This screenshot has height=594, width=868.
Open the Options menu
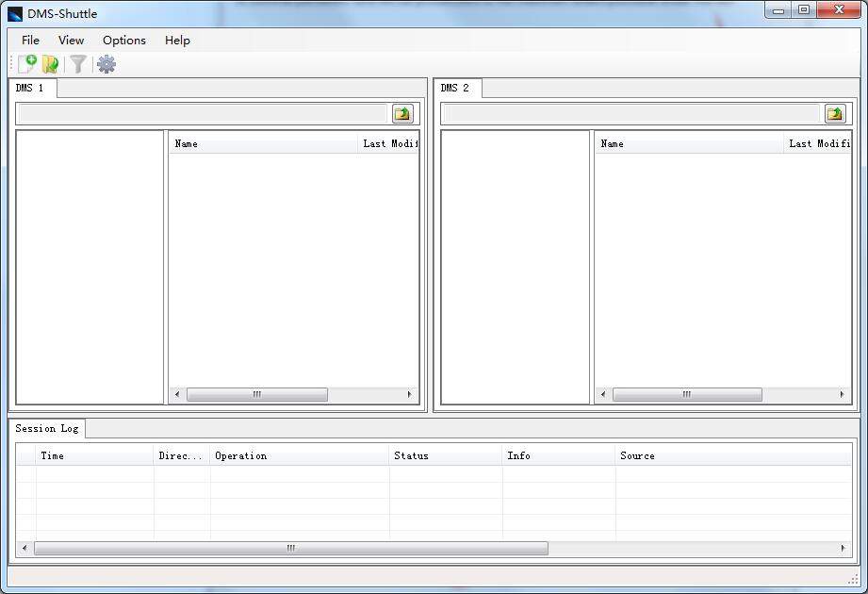point(124,41)
